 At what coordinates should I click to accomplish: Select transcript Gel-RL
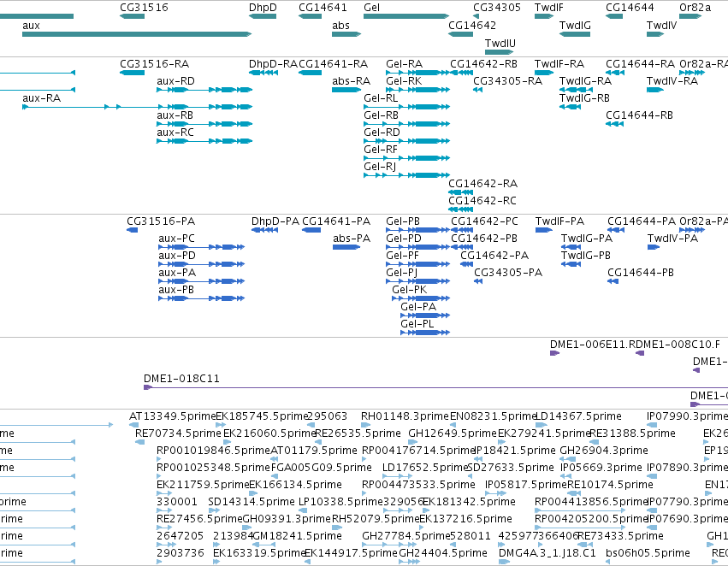click(x=406, y=107)
